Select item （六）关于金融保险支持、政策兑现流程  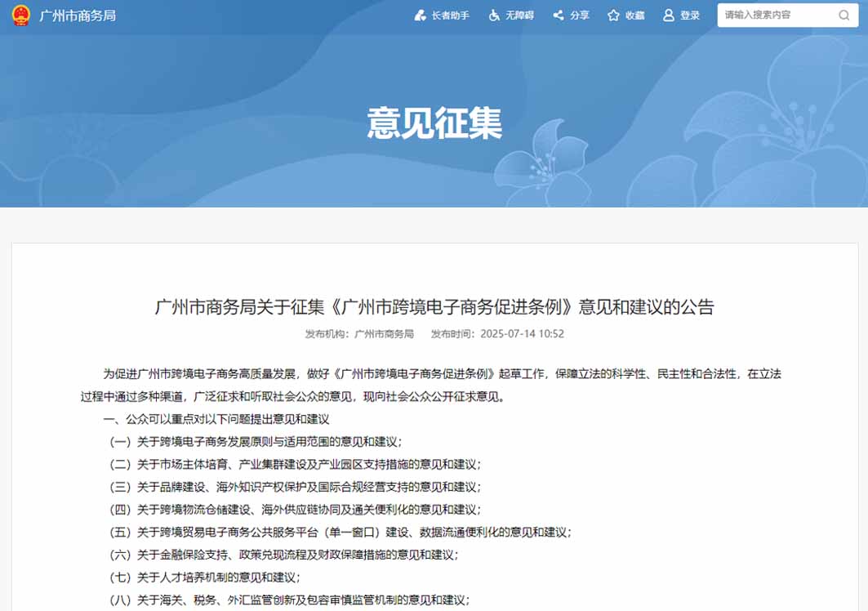coord(283,555)
